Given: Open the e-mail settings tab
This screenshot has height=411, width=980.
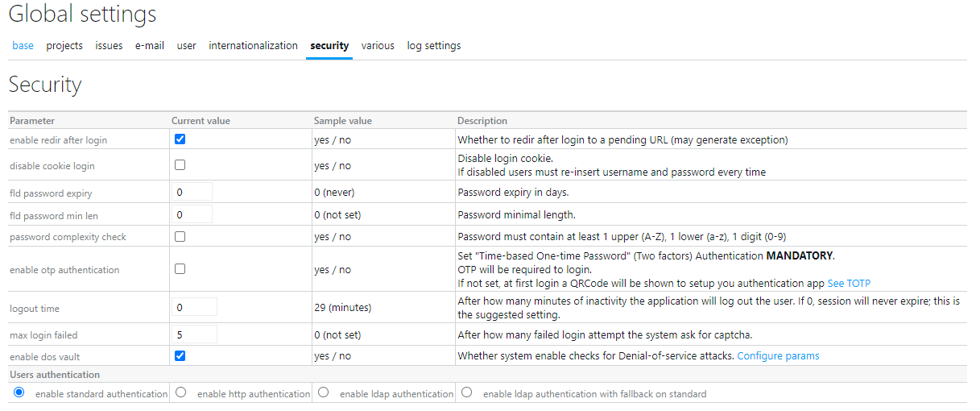Looking at the screenshot, I should 149,46.
